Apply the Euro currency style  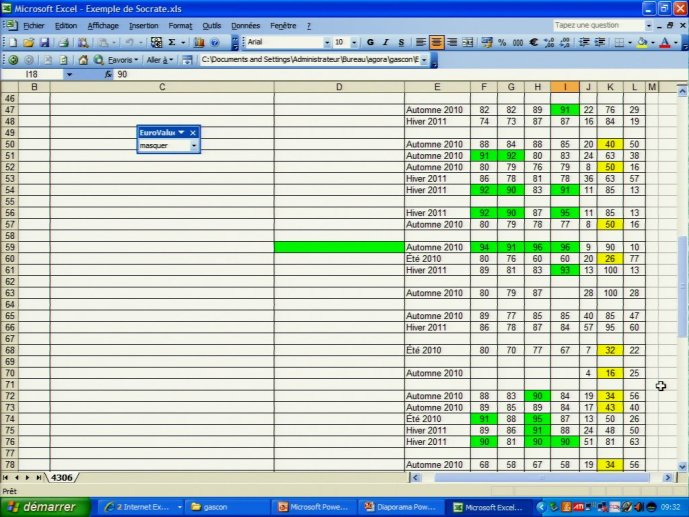pyautogui.click(x=534, y=42)
